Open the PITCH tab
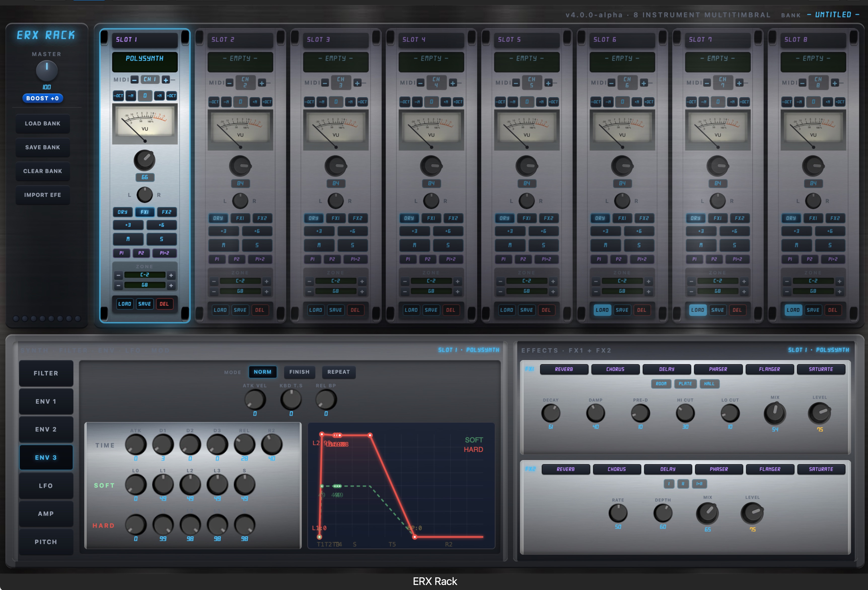The image size is (868, 590). coord(46,542)
